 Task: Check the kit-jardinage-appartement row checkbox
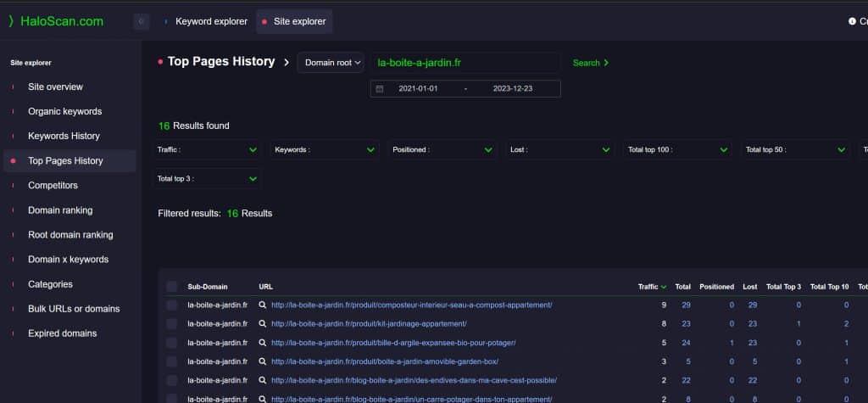[x=171, y=324]
